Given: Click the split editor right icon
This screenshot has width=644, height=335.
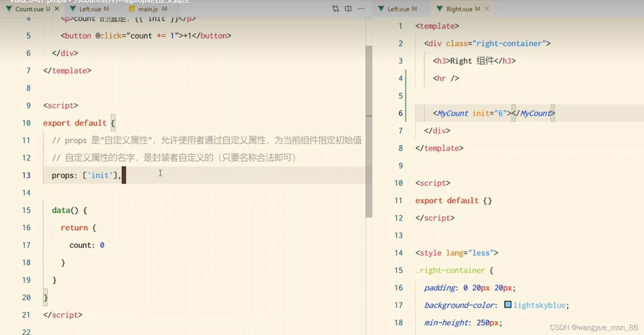Looking at the screenshot, I should [x=348, y=9].
